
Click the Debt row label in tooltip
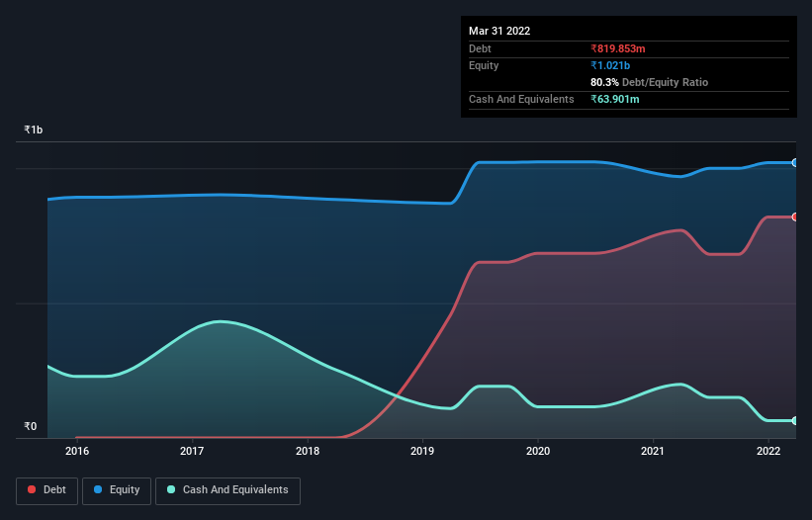pos(480,48)
